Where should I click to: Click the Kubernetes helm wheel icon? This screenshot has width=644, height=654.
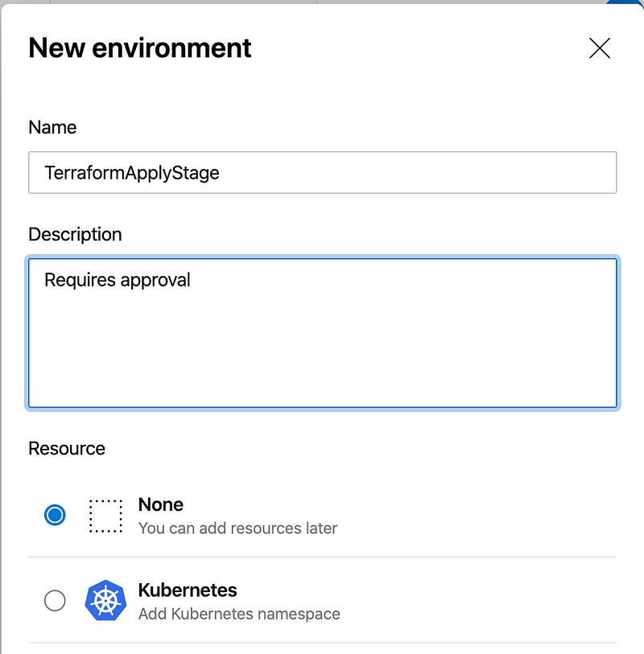point(105,600)
